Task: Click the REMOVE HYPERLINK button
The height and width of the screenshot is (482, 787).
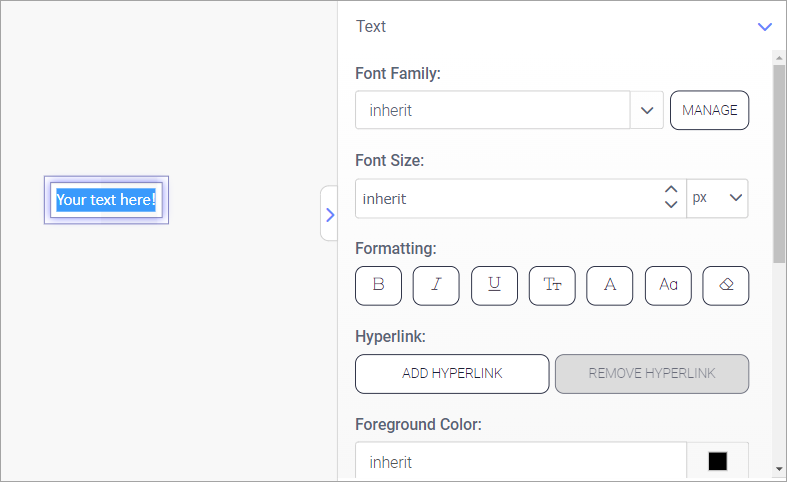Action: (x=651, y=374)
